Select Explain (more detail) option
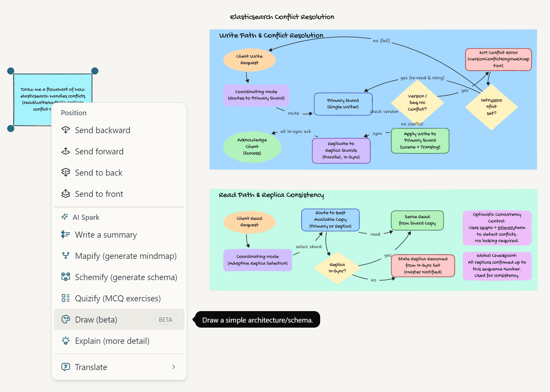550x392 pixels. (x=112, y=341)
